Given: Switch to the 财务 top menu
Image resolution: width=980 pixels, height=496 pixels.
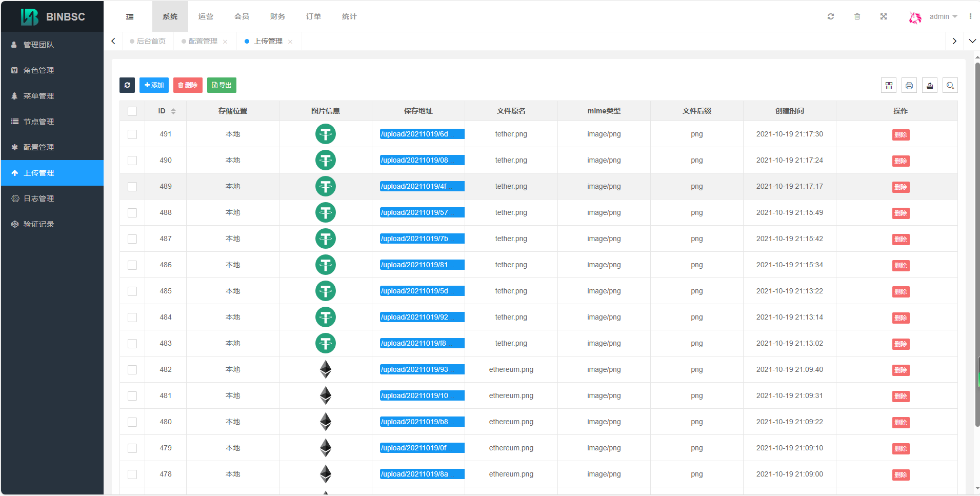Looking at the screenshot, I should pyautogui.click(x=277, y=16).
